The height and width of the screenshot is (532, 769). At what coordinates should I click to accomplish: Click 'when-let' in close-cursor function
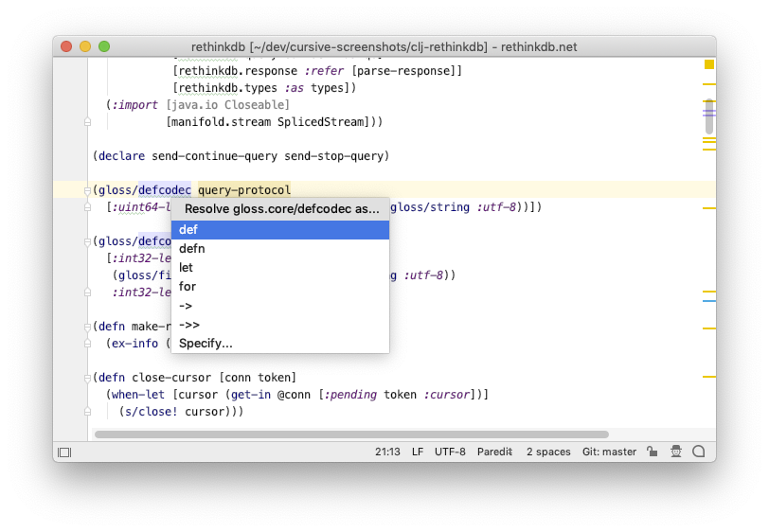(x=138, y=395)
